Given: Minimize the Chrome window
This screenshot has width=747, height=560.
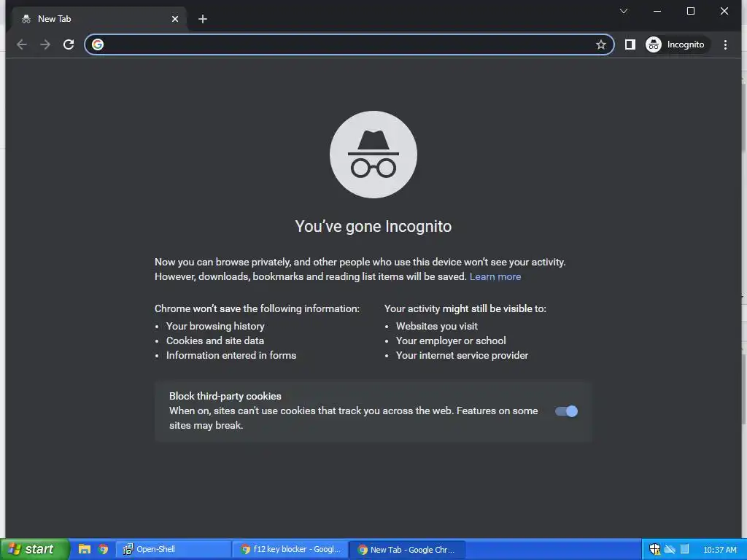Looking at the screenshot, I should click(657, 11).
